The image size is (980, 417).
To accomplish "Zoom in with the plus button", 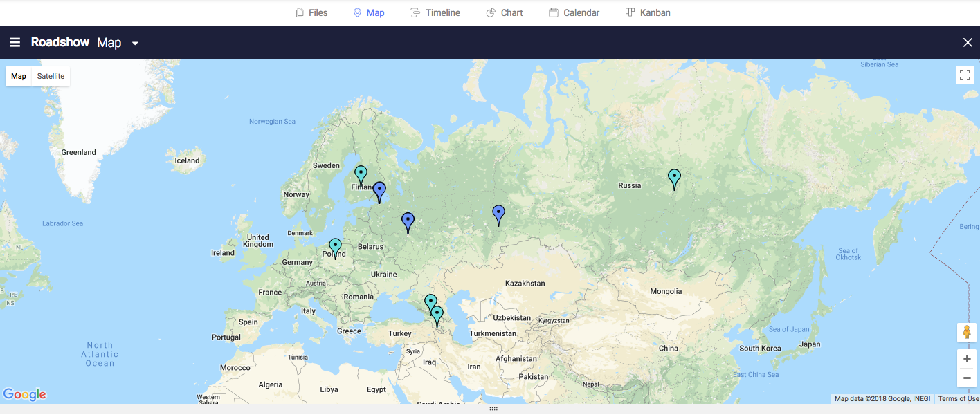I will click(x=967, y=359).
